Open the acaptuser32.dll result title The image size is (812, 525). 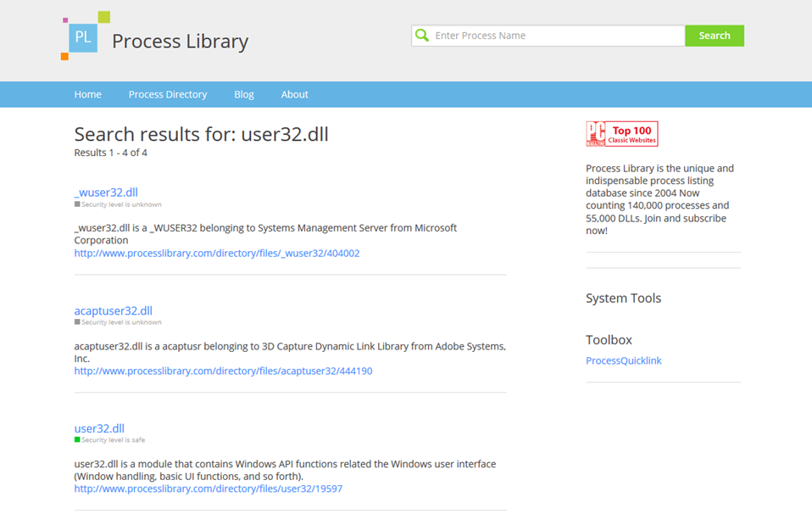coord(114,310)
